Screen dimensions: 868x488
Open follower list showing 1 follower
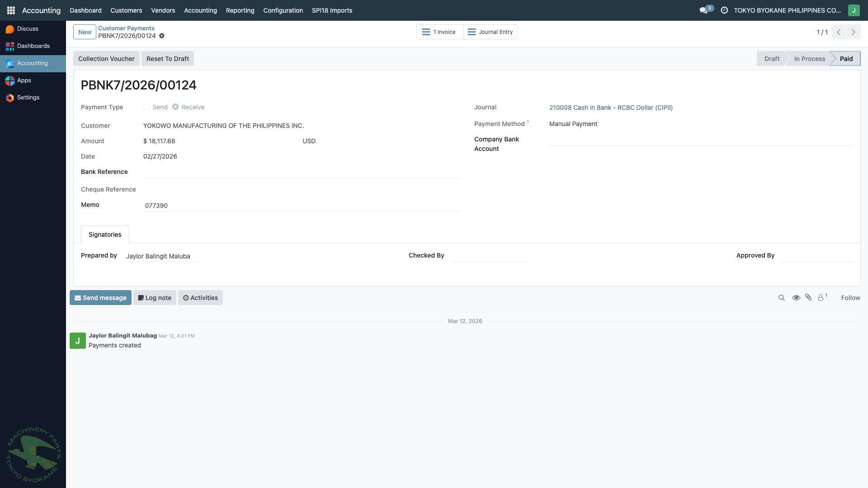821,297
